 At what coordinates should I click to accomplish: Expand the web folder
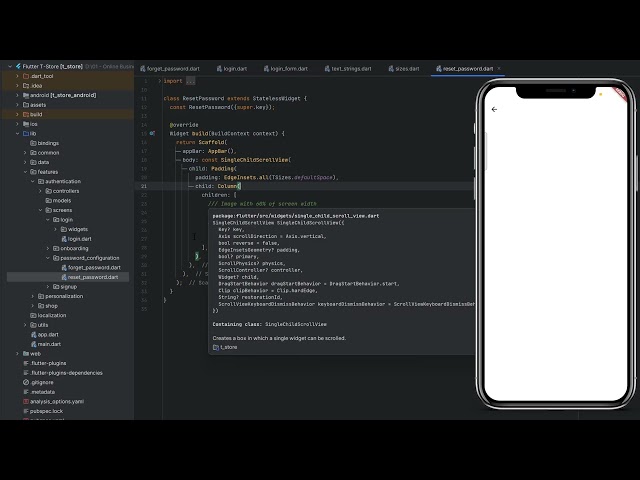click(17, 353)
